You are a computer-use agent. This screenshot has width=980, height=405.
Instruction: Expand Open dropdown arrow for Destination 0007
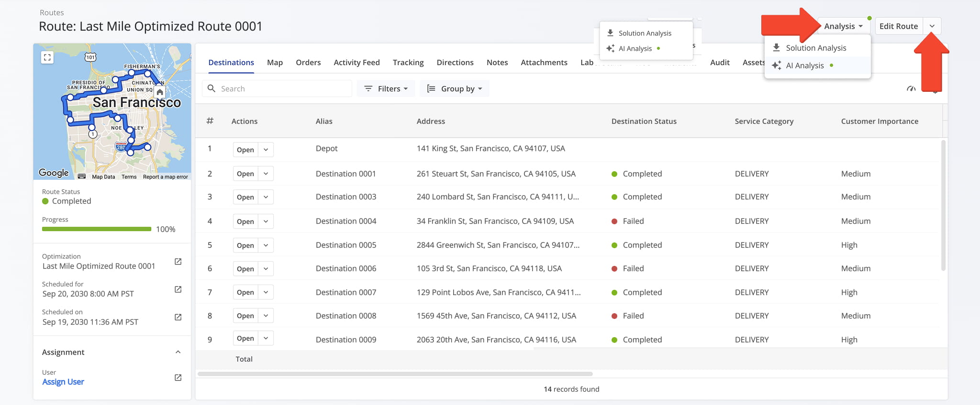point(266,292)
